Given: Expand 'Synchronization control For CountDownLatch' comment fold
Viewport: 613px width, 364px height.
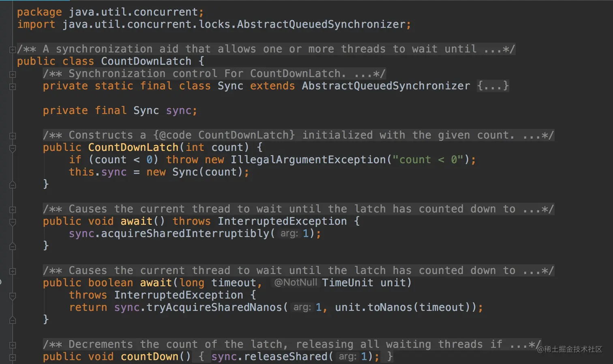Looking at the screenshot, I should [x=13, y=75].
